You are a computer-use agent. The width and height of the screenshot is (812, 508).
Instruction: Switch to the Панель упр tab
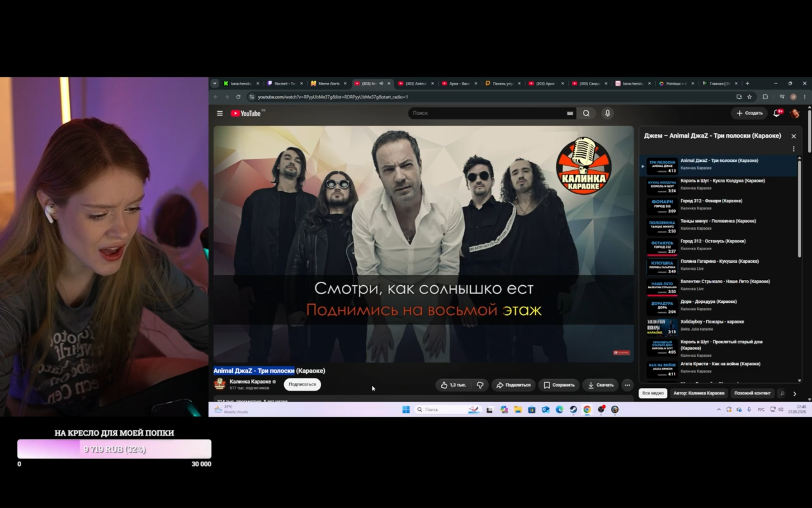click(x=502, y=83)
